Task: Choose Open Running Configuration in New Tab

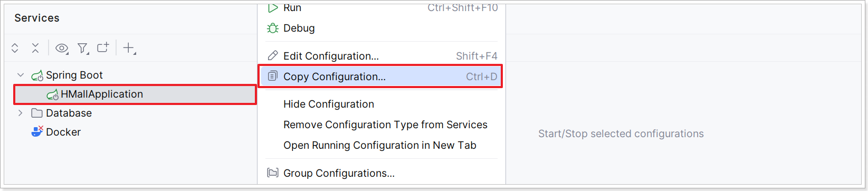Action: tap(380, 145)
